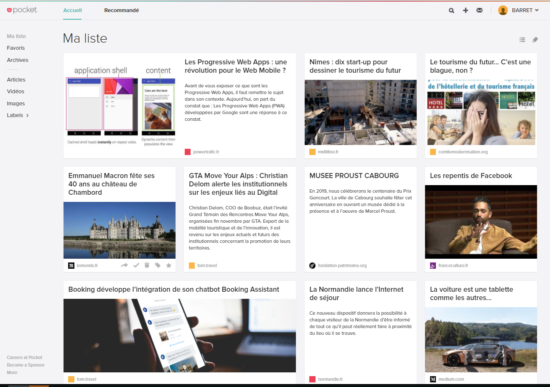Open GTA Move Your Alps article title

tap(238, 184)
